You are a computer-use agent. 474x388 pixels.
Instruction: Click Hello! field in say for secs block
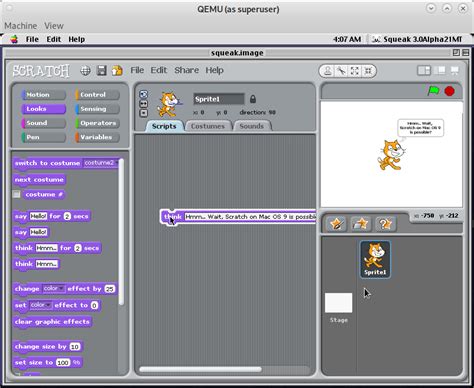click(x=38, y=216)
